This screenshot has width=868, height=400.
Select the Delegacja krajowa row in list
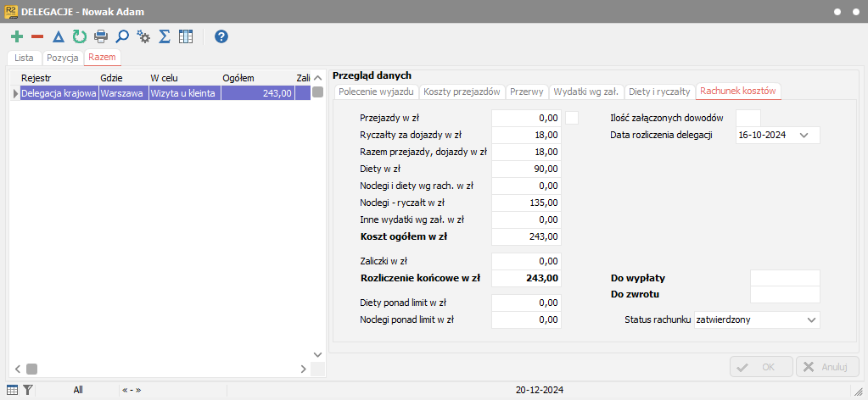(x=58, y=93)
